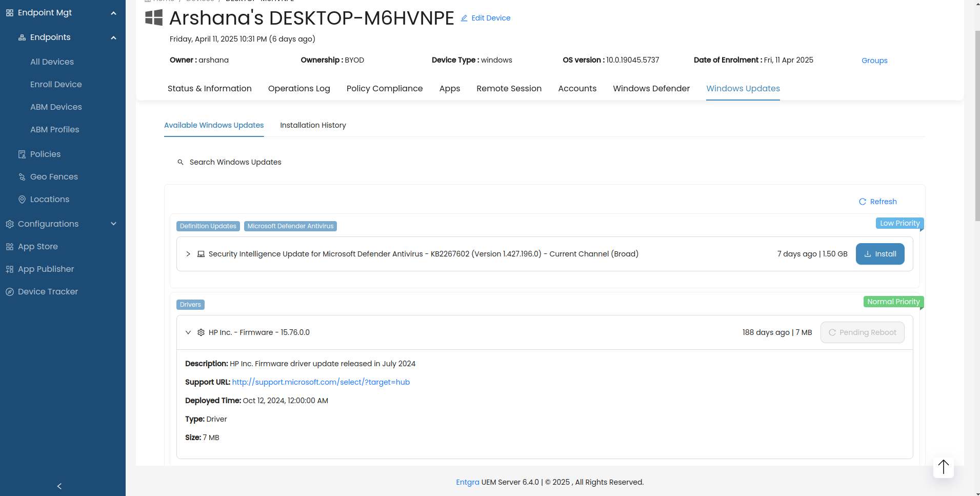Select Available Windows Updates sub-tab
The height and width of the screenshot is (496, 980).
tap(214, 125)
